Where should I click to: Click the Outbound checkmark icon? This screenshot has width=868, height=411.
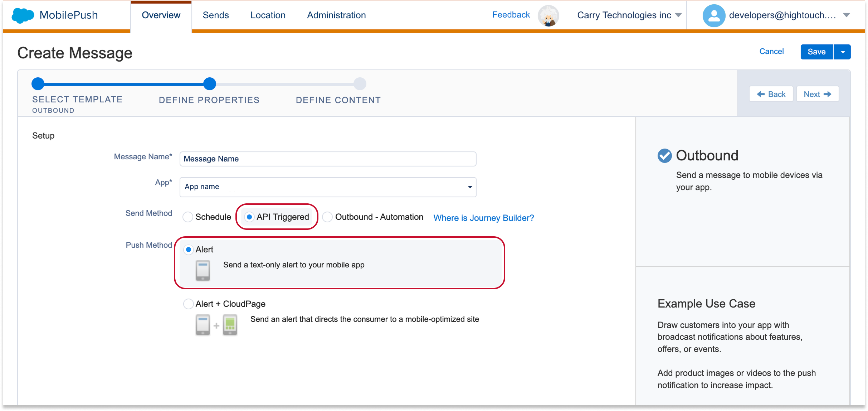664,156
